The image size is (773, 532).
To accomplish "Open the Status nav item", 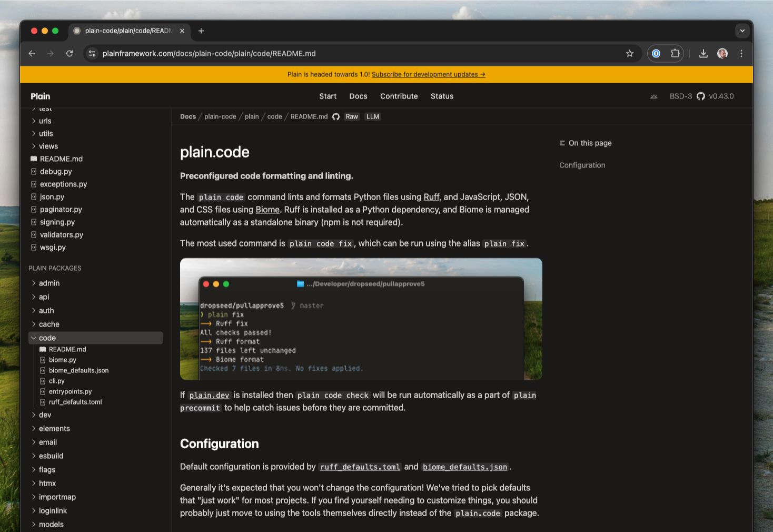I will click(x=442, y=96).
